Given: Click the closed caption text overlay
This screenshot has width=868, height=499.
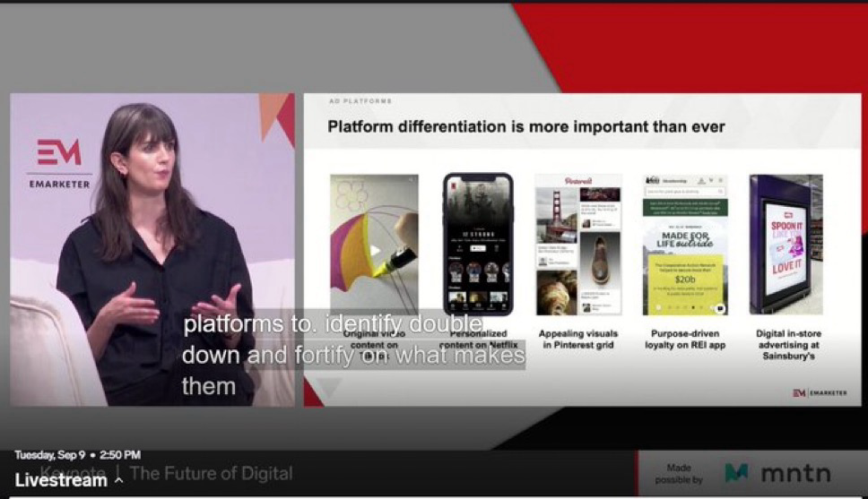Looking at the screenshot, I should (x=353, y=355).
